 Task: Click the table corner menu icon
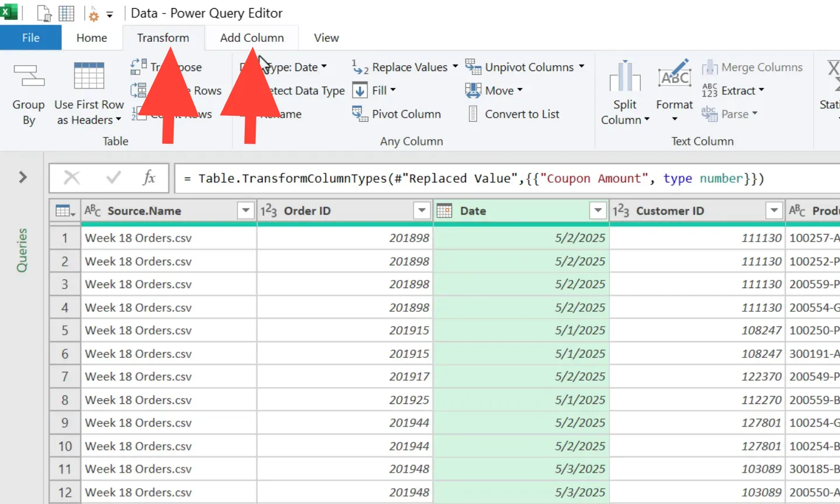pos(65,211)
